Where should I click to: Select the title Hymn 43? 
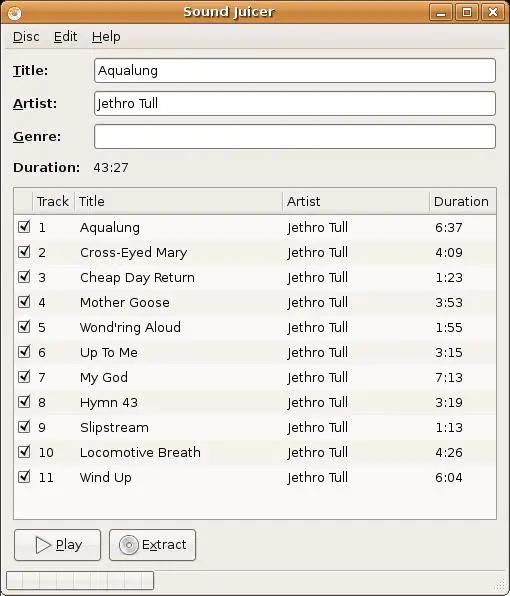click(x=109, y=403)
